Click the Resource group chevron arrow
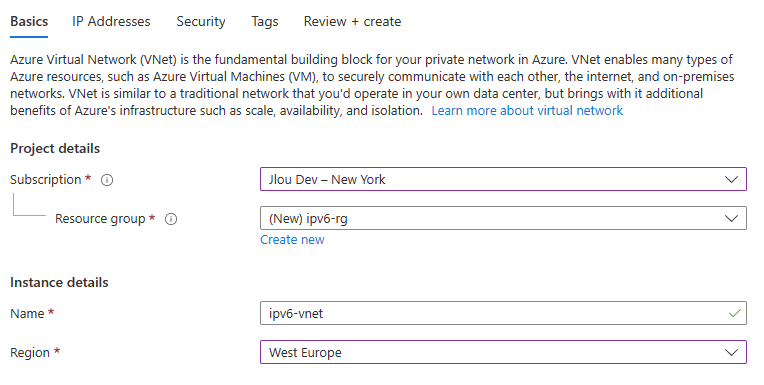Image resolution: width=764 pixels, height=385 pixels. click(731, 218)
